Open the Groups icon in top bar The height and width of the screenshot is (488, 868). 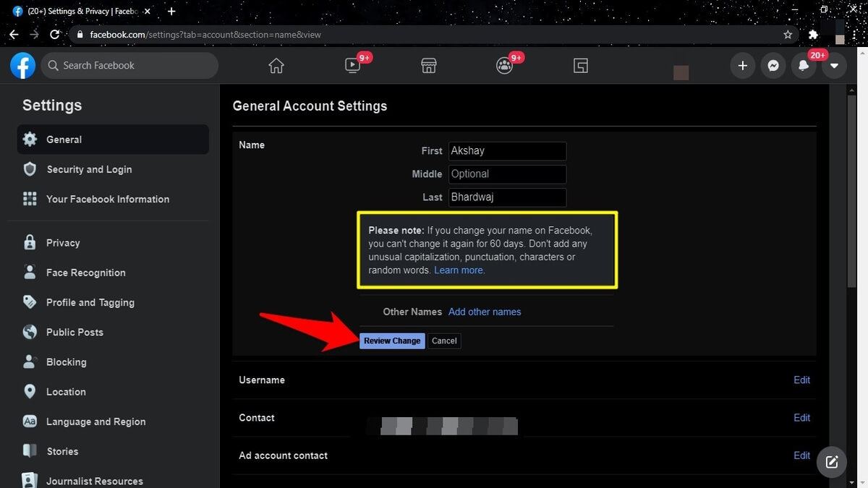point(505,66)
